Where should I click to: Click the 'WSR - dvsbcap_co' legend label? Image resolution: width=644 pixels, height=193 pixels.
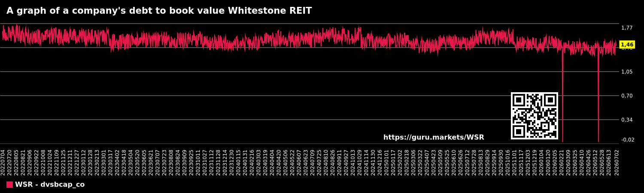tap(50, 185)
